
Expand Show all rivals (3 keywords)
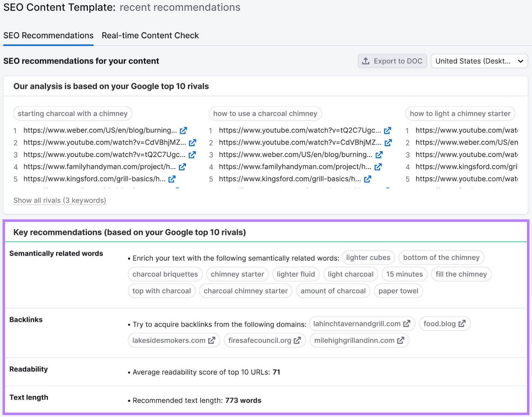click(x=60, y=200)
